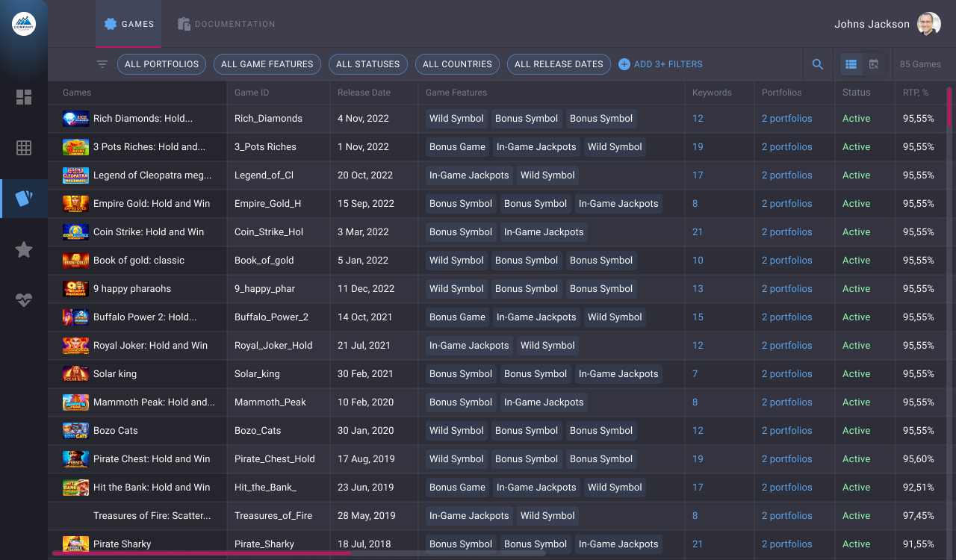Click the company logo
The height and width of the screenshot is (560, 956).
click(x=24, y=24)
